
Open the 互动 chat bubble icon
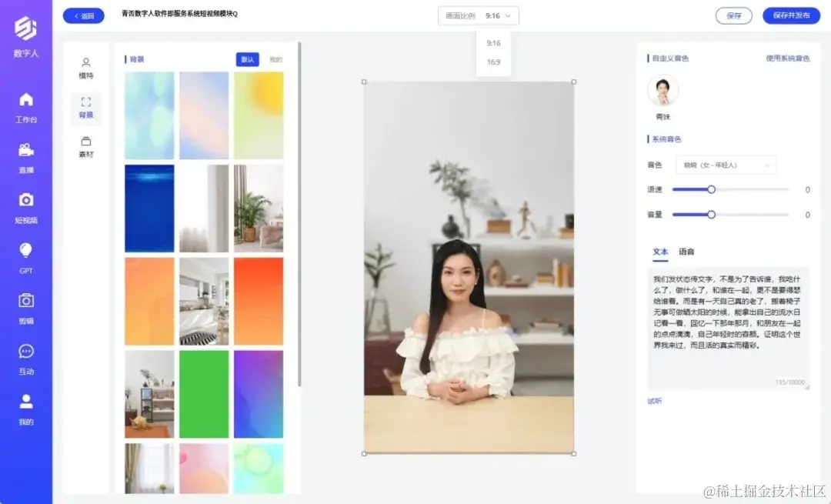26,351
